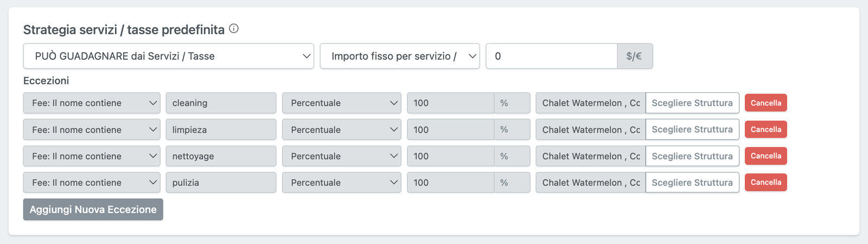Delete the cleaning exception with Cancella
Screen dimensions: 868x244
coord(765,103)
